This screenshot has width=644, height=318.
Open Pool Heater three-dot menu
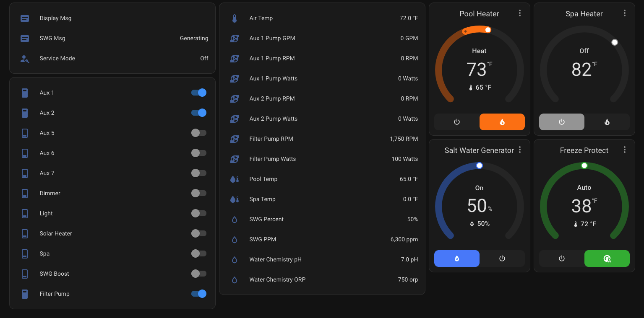coord(520,13)
